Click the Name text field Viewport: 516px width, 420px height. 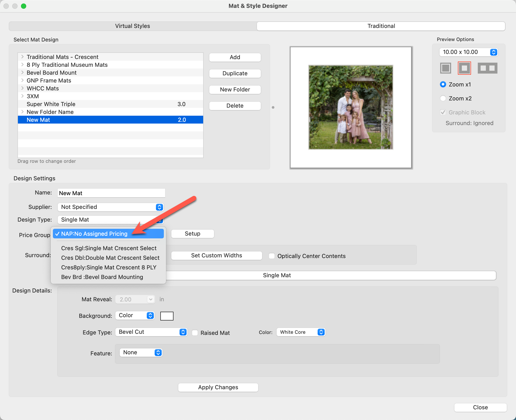[111, 193]
